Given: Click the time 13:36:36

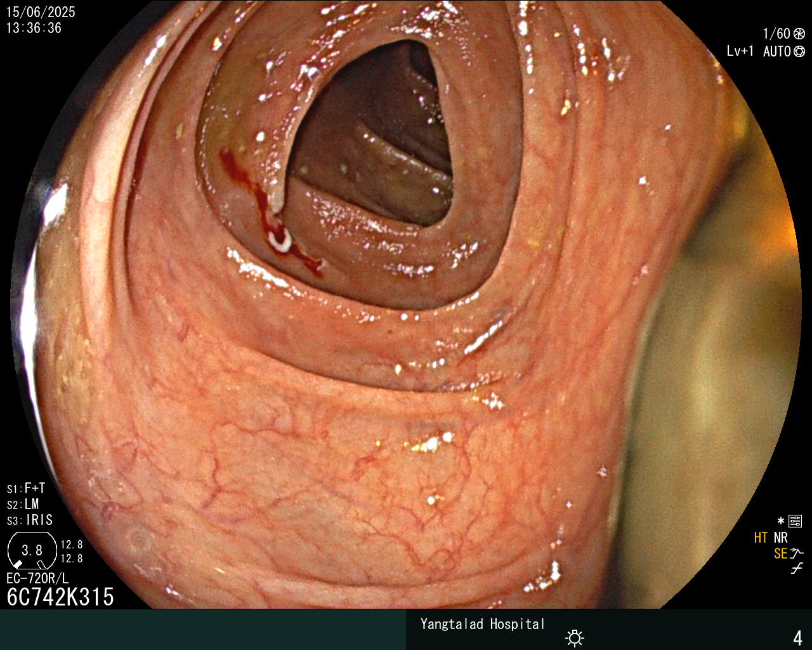Looking at the screenshot, I should [34, 29].
